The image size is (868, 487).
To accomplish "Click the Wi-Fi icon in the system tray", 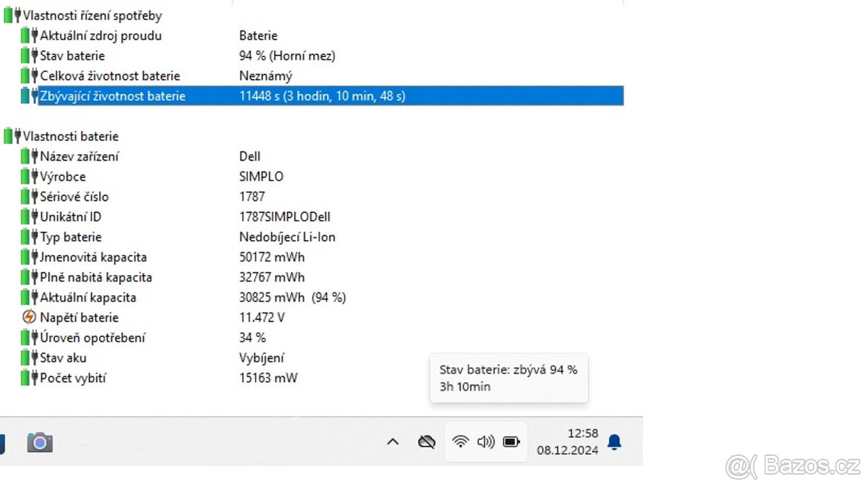I will (x=461, y=441).
